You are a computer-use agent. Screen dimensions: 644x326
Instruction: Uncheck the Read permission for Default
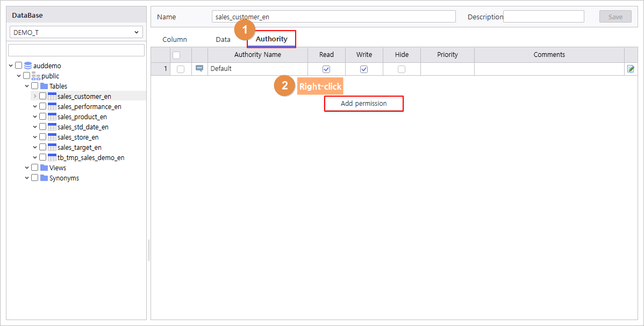[x=326, y=69]
